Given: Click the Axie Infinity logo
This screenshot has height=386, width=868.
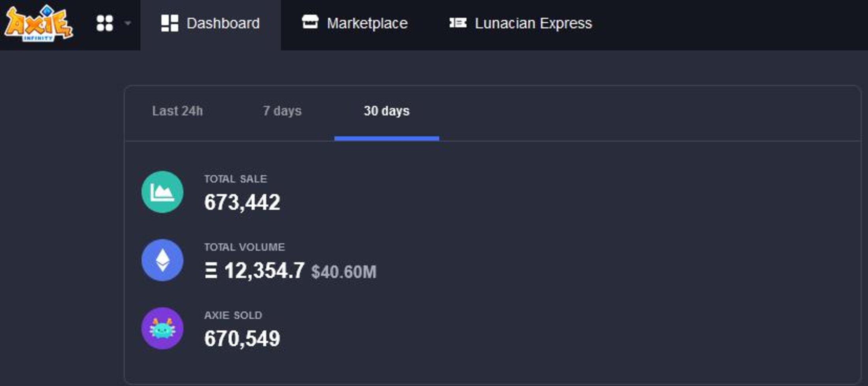Looking at the screenshot, I should coord(38,23).
